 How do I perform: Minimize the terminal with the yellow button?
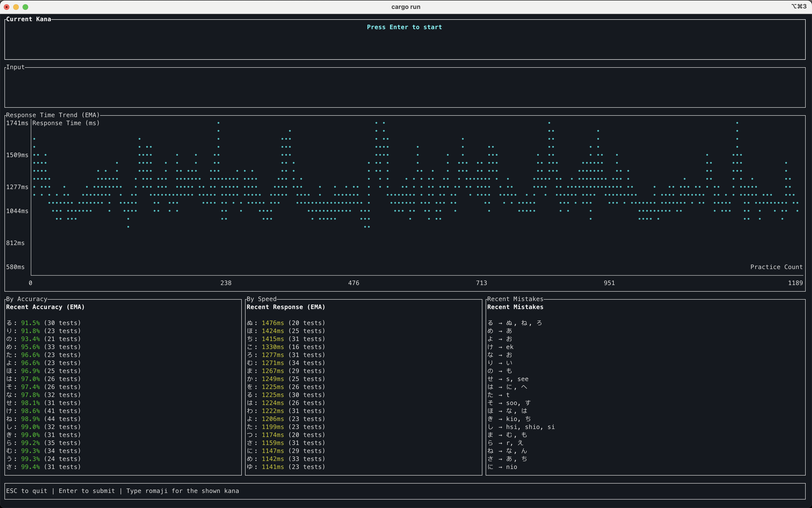pos(16,7)
